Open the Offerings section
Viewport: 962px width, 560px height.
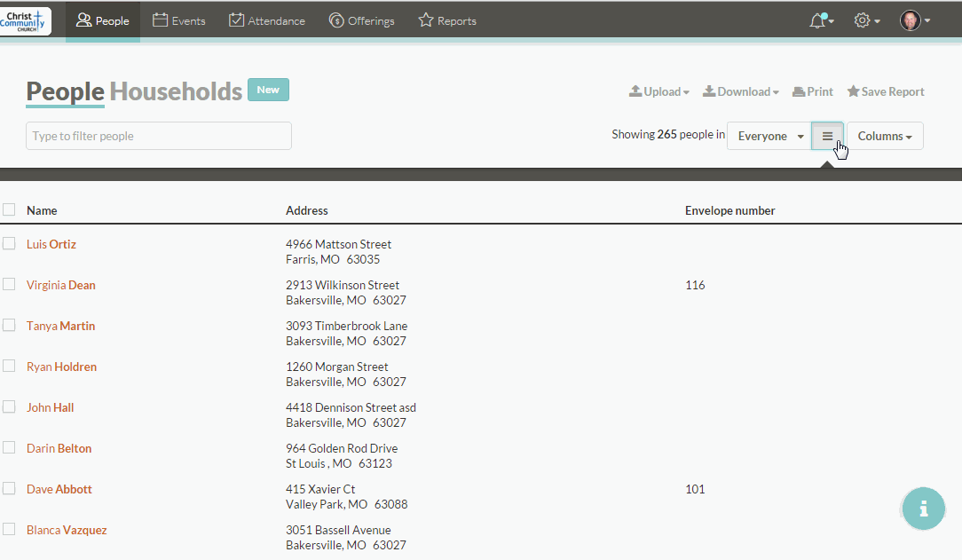click(361, 20)
